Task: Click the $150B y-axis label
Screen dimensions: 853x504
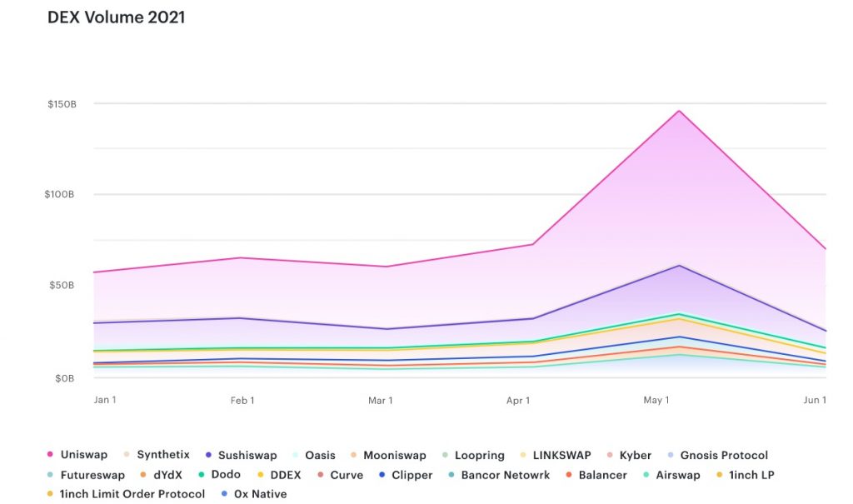Action: coord(62,104)
